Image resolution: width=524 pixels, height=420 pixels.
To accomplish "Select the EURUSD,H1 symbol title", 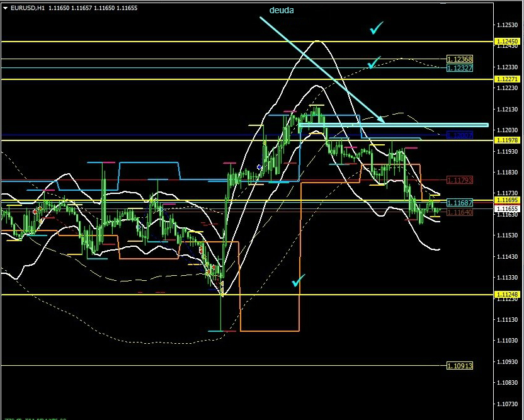I will pyautogui.click(x=28, y=8).
